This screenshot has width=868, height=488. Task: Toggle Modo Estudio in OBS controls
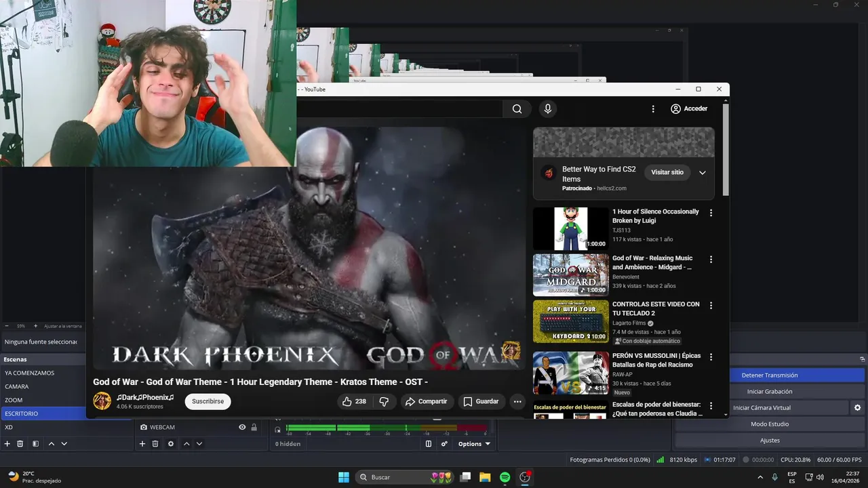[x=770, y=424]
